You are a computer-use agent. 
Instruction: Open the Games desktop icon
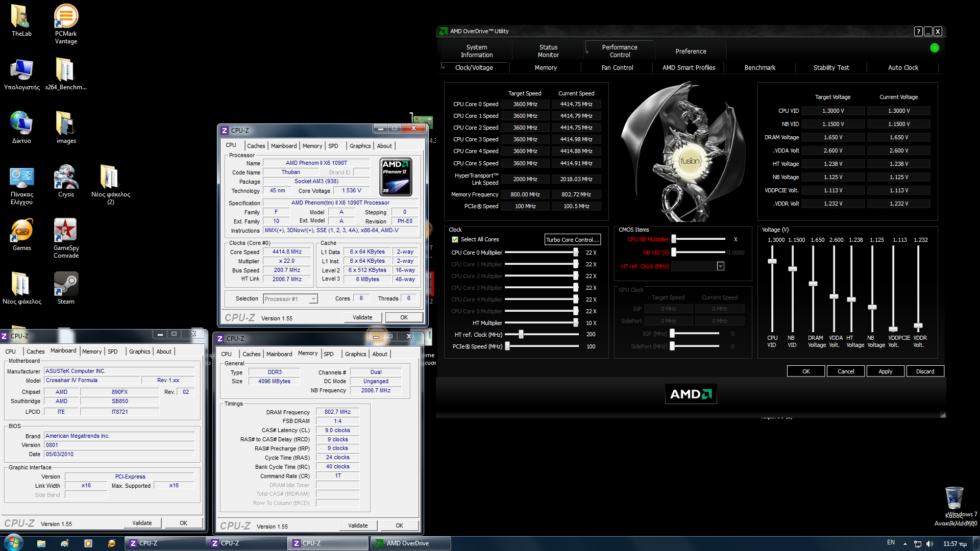[x=21, y=235]
